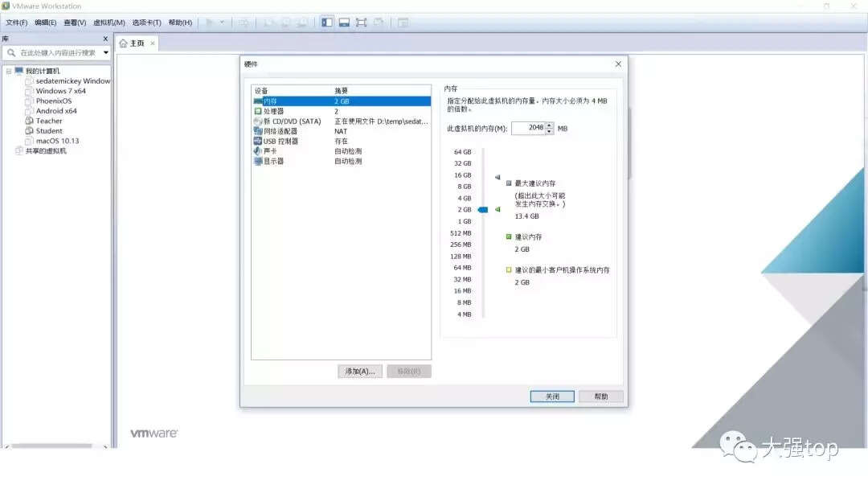Click the 4 GB slider label
This screenshot has height=489, width=868.
(x=464, y=199)
